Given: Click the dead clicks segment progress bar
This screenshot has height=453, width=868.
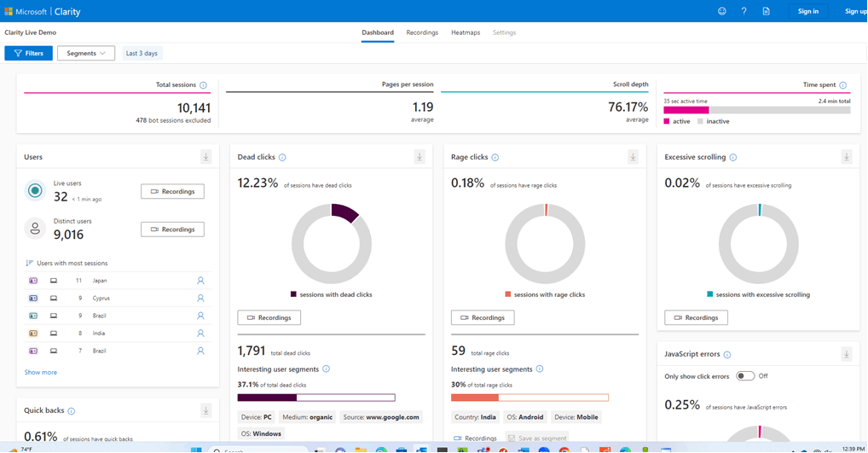Looking at the screenshot, I should (316, 398).
